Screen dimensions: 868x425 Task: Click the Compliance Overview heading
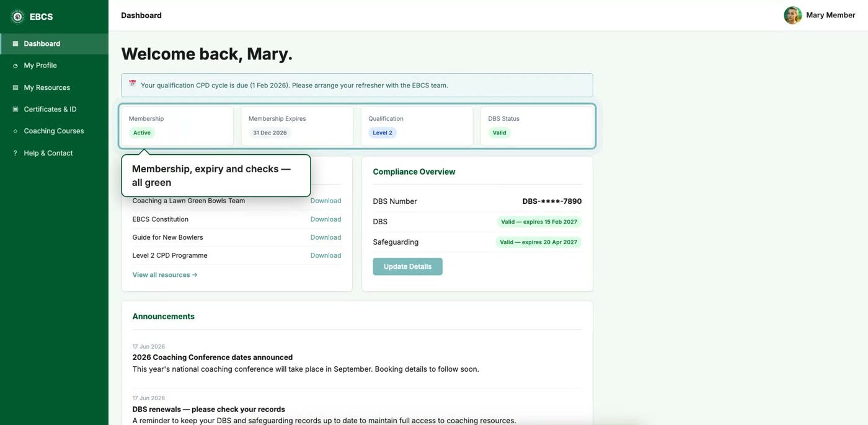414,172
